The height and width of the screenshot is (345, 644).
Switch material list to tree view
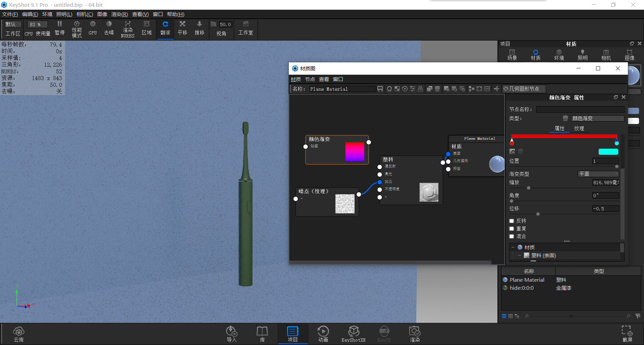click(x=517, y=316)
